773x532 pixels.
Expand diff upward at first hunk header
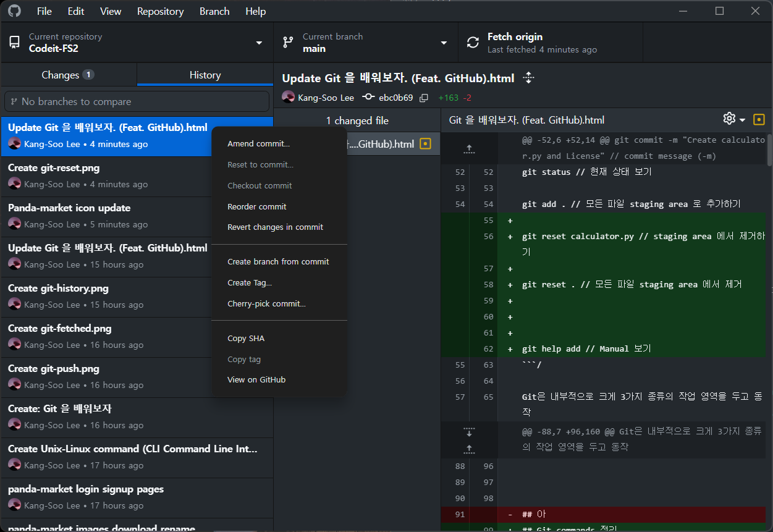[x=469, y=148]
